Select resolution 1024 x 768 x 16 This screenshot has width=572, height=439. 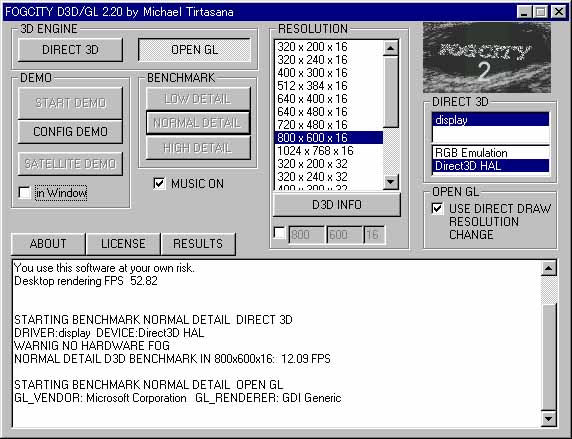pos(329,151)
